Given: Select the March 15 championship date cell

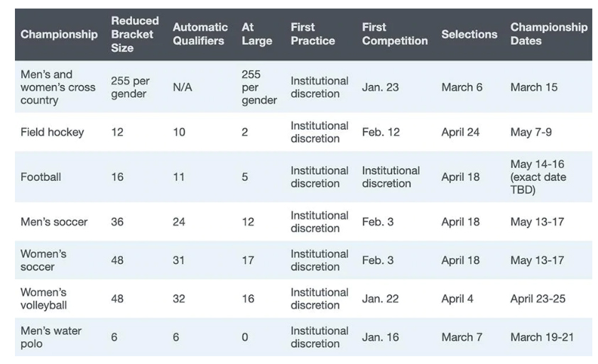Looking at the screenshot, I should point(534,87).
